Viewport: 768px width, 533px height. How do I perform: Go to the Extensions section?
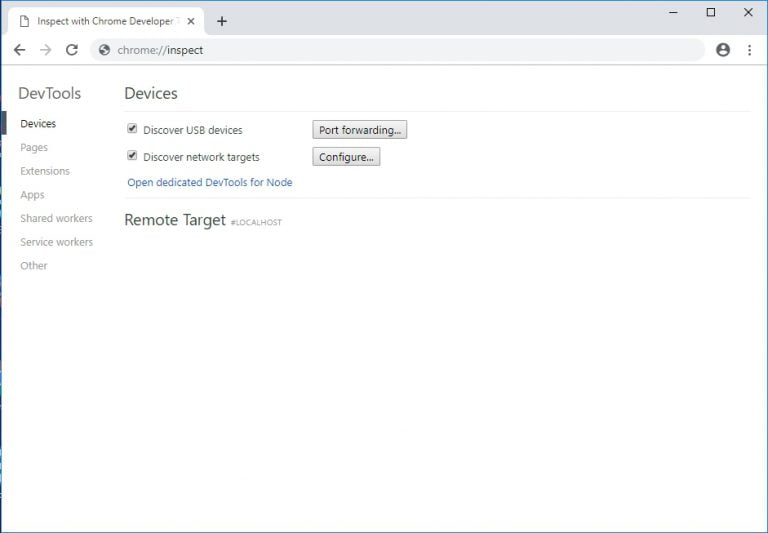click(x=45, y=171)
